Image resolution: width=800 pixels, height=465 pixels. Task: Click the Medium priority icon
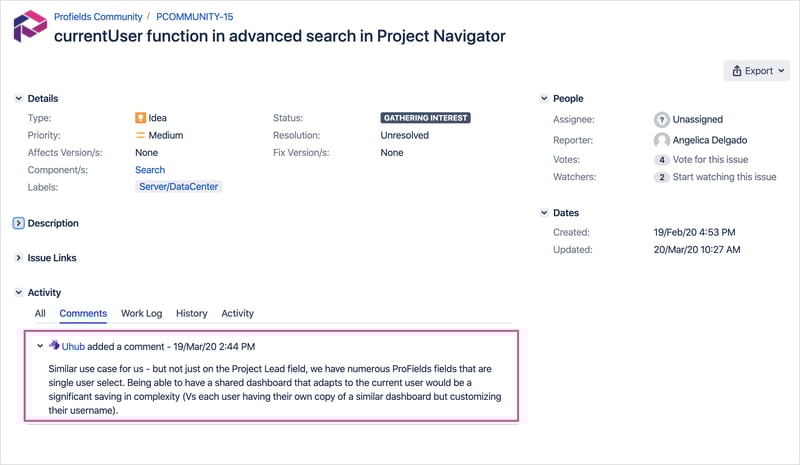click(140, 135)
